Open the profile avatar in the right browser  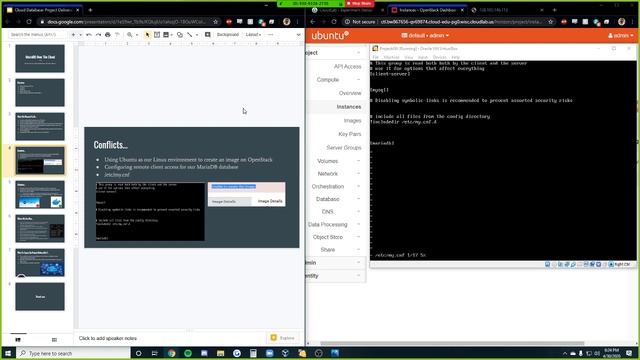(x=622, y=22)
